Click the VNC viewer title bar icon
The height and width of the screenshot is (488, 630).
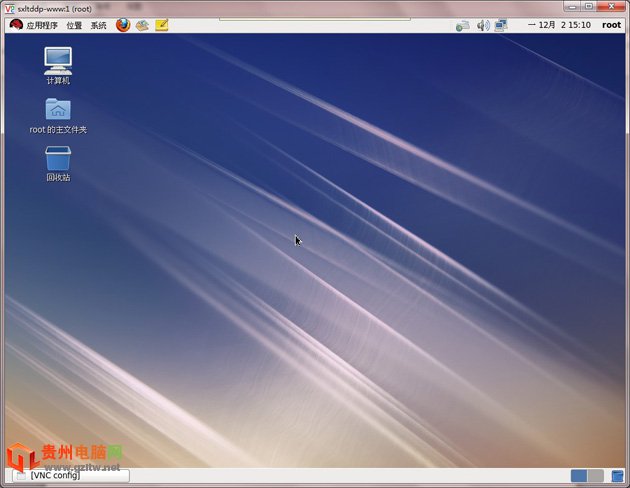pos(9,8)
